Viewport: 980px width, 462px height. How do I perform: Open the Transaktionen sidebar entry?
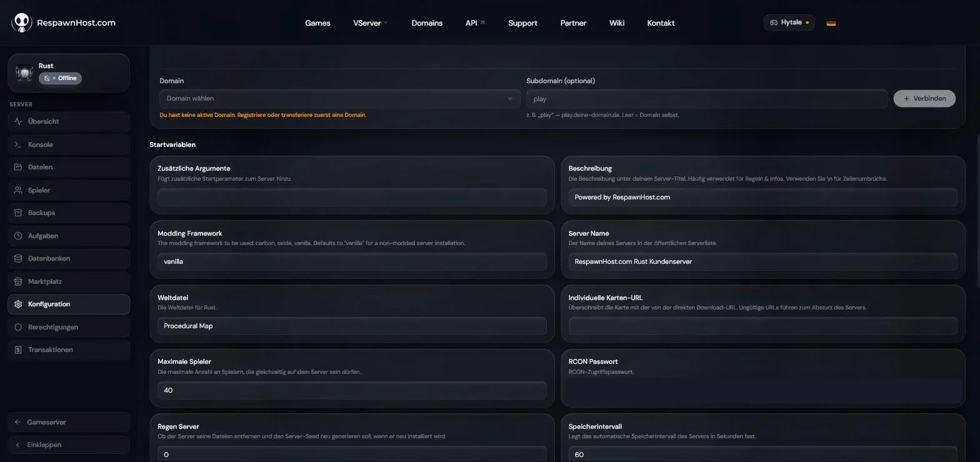pyautogui.click(x=69, y=349)
